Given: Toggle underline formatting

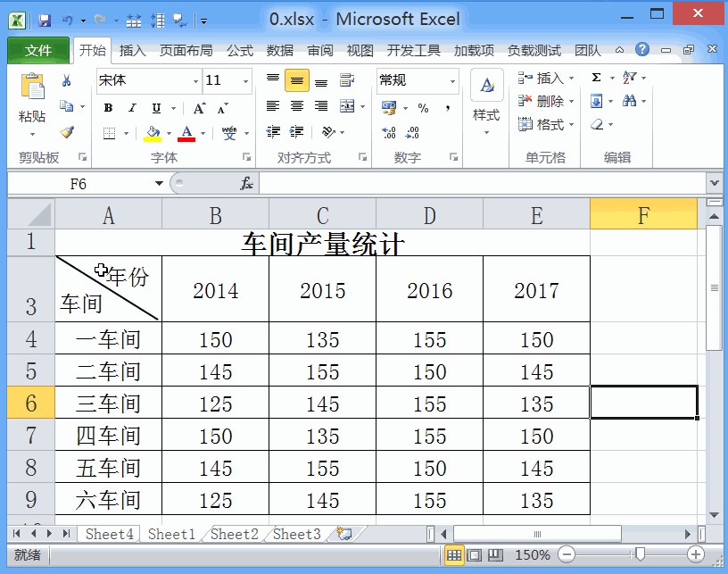Looking at the screenshot, I should pos(157,109).
